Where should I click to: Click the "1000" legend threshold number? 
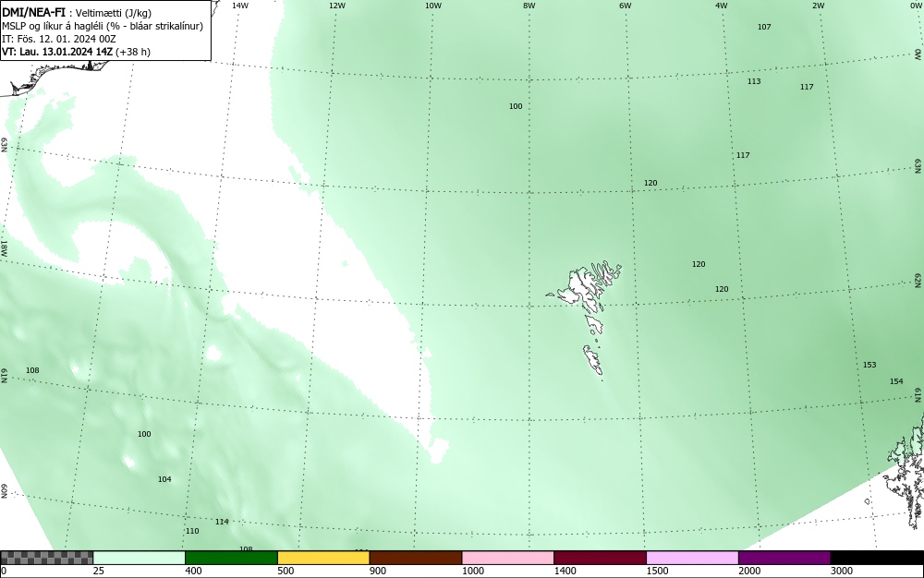(x=472, y=571)
